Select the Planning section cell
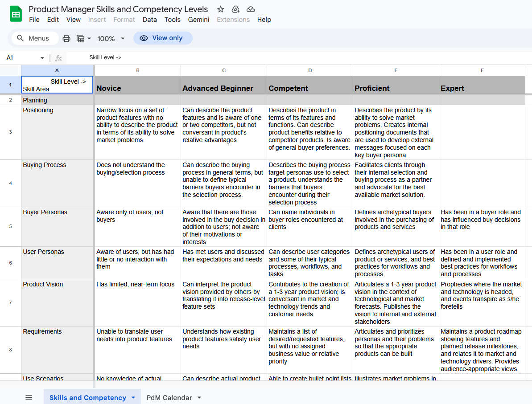Image resolution: width=532 pixels, height=404 pixels. (57, 100)
